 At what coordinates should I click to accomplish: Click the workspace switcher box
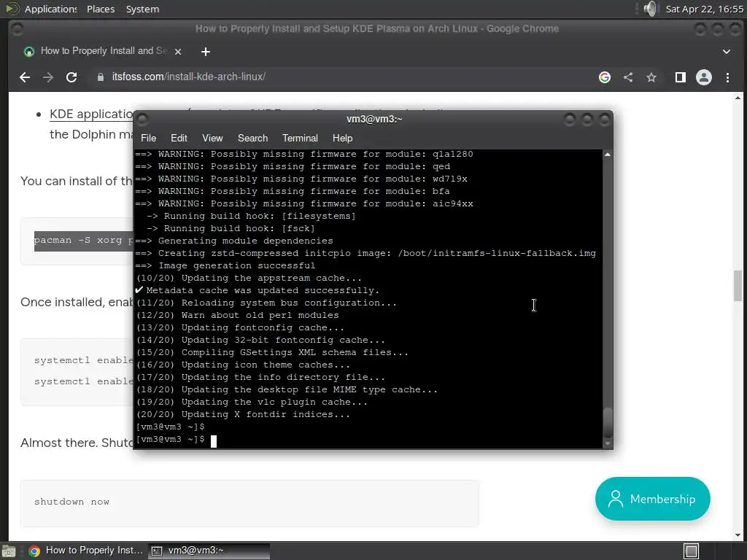tap(692, 551)
